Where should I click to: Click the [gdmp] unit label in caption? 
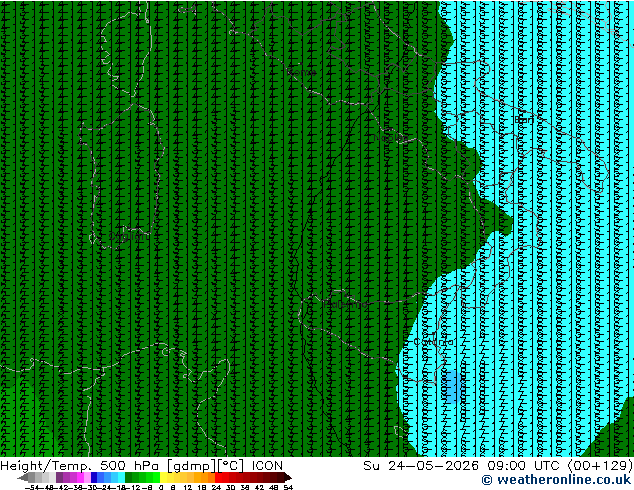191,466
